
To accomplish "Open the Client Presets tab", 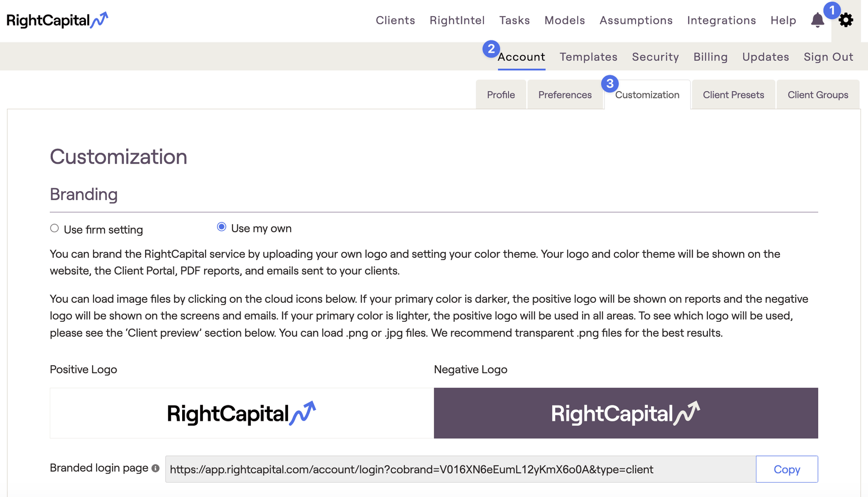I will [733, 94].
